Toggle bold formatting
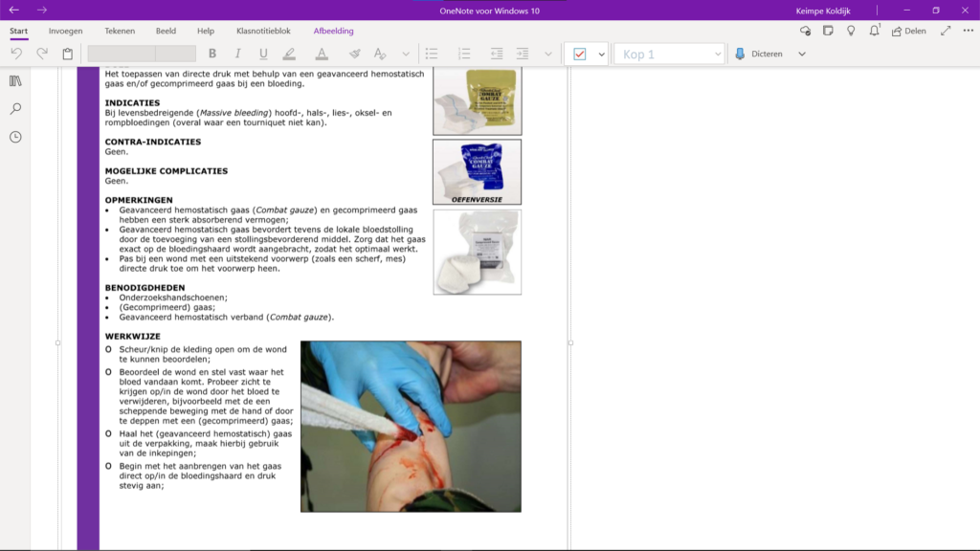 pyautogui.click(x=212, y=55)
